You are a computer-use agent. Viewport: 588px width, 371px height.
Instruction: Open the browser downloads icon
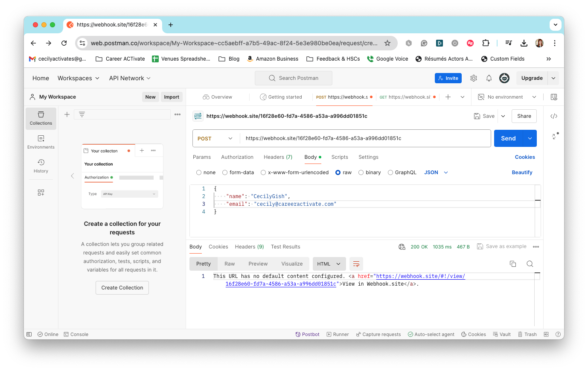click(x=524, y=43)
